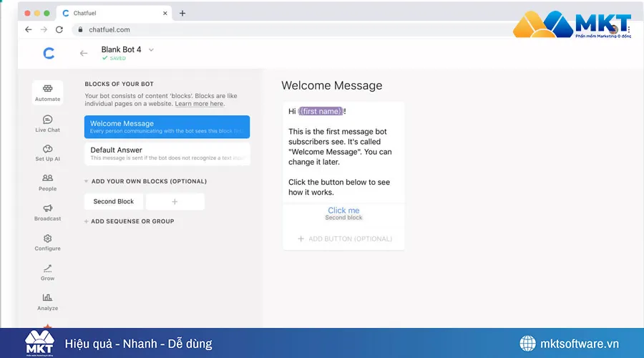This screenshot has width=644, height=358.
Task: Open the People section
Action: click(48, 183)
